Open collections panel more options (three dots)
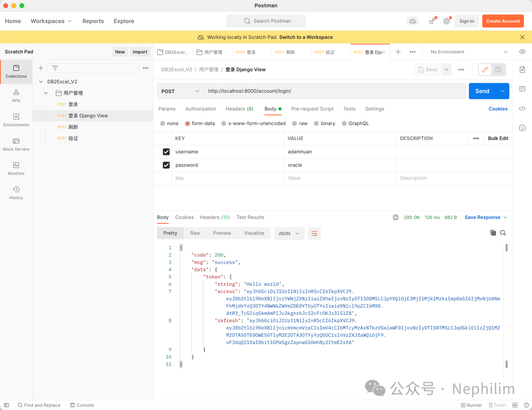This screenshot has width=532, height=410. click(145, 68)
